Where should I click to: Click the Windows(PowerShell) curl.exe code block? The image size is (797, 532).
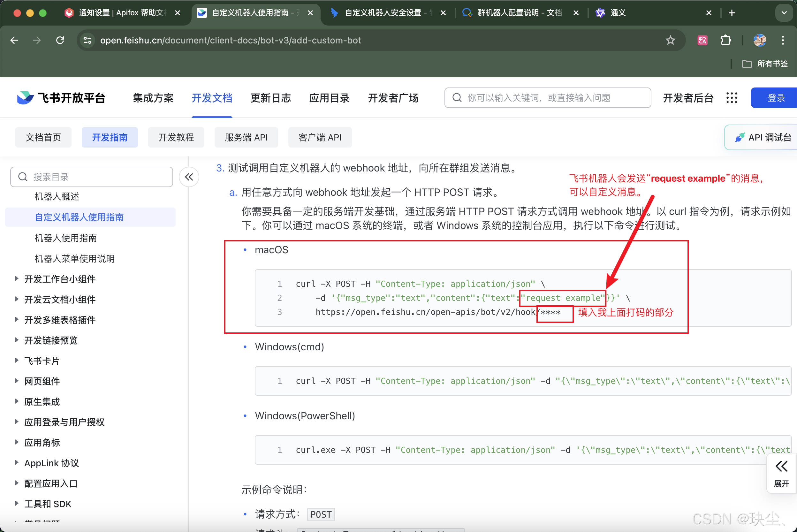pyautogui.click(x=523, y=450)
